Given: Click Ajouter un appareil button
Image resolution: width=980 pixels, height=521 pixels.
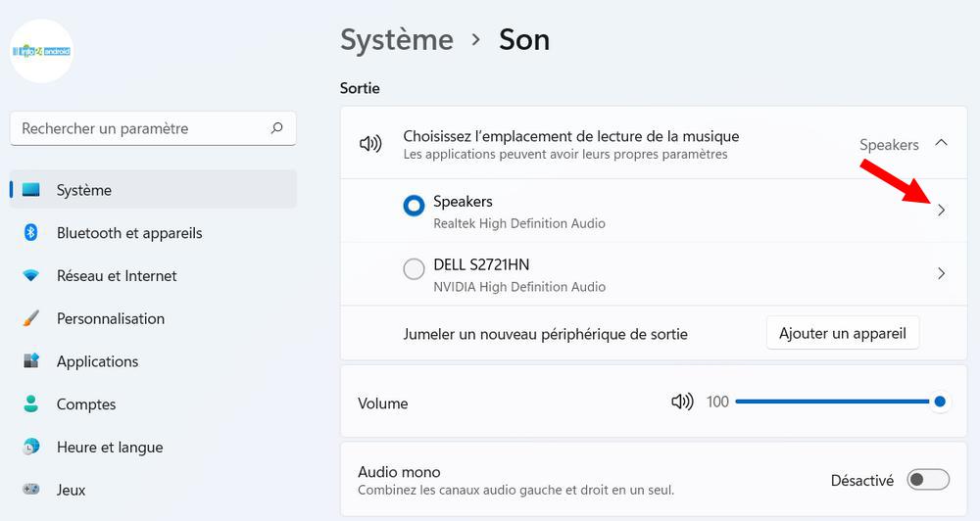Looking at the screenshot, I should pyautogui.click(x=843, y=333).
